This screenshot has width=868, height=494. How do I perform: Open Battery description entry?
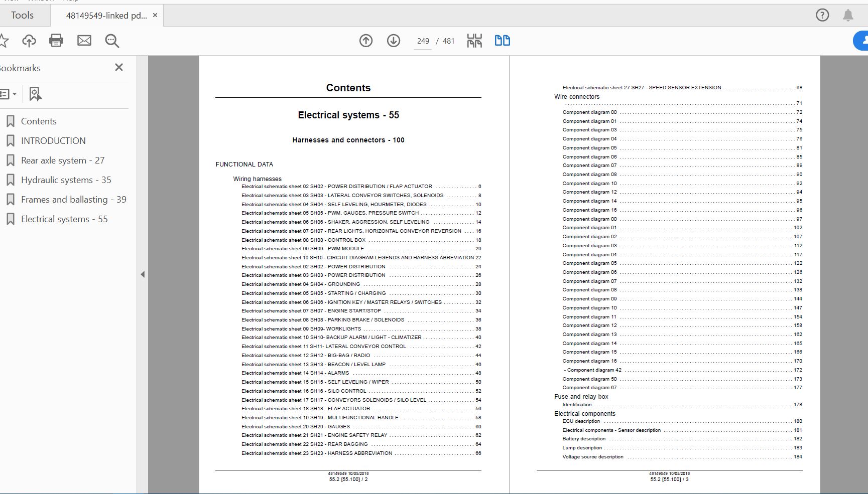[682, 439]
